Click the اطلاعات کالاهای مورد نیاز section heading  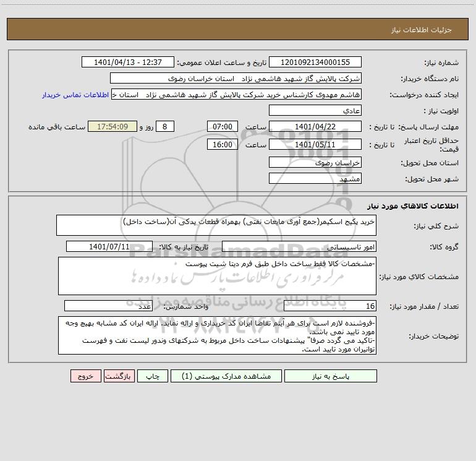(x=413, y=206)
